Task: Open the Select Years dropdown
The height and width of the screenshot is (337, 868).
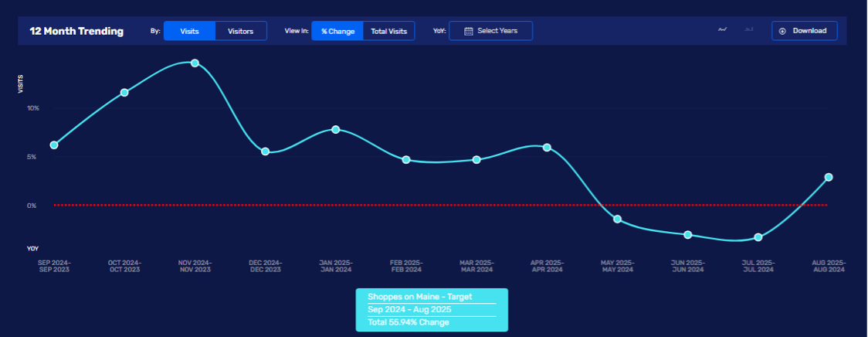Action: (490, 31)
